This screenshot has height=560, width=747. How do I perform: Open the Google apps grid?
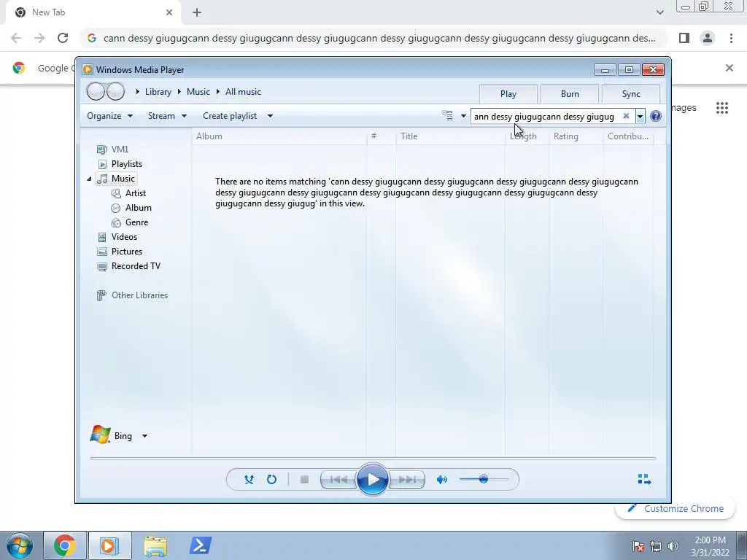pos(721,108)
